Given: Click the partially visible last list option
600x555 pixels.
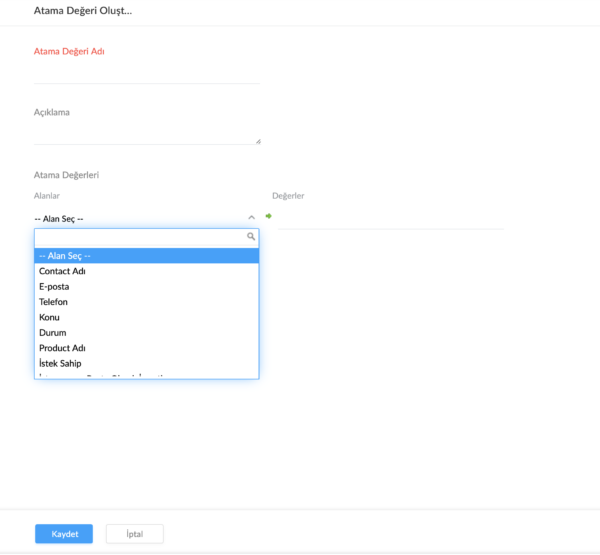Looking at the screenshot, I should click(146, 376).
